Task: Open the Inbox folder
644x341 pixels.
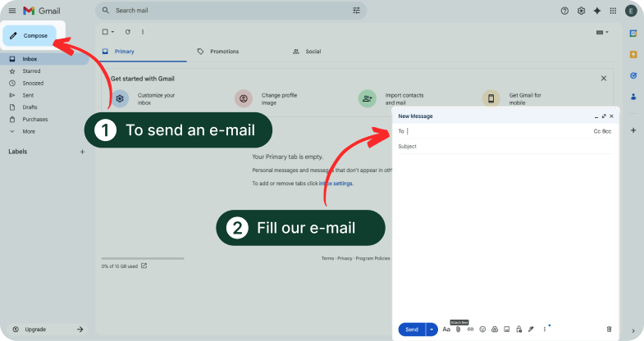Action: point(44,59)
